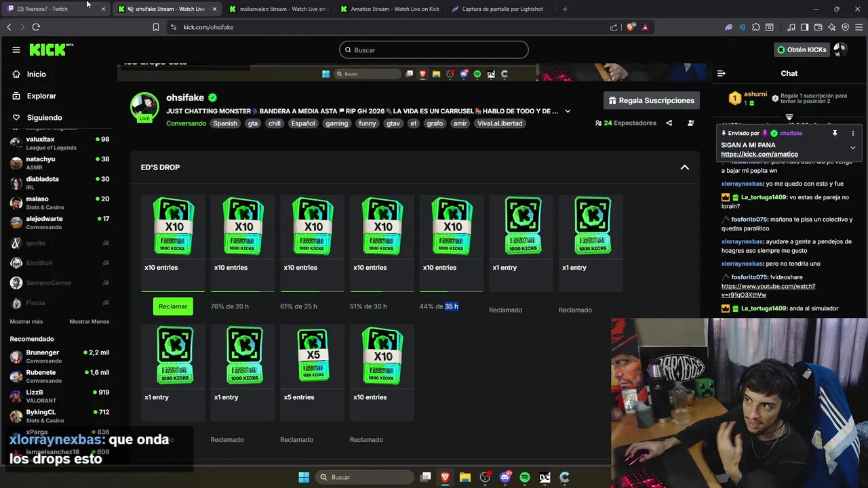Switch to the Amatico Stream tab
Image resolution: width=868 pixels, height=488 pixels.
pos(389,9)
